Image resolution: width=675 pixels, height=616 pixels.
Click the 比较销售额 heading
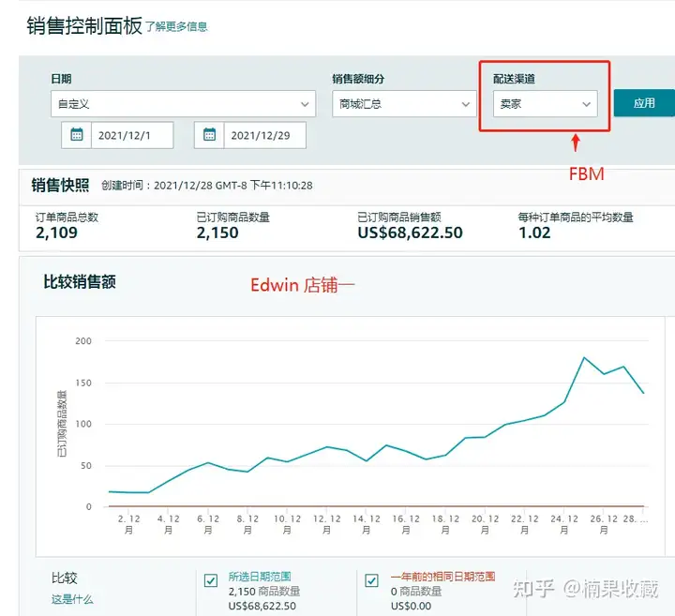pos(80,282)
